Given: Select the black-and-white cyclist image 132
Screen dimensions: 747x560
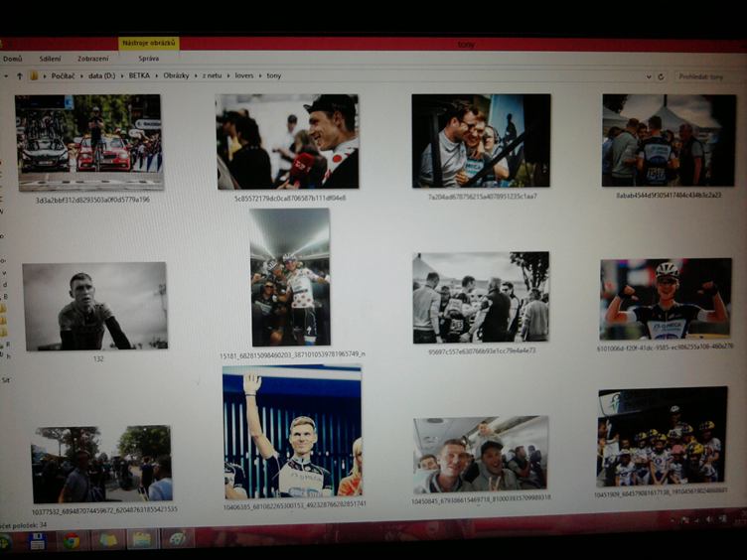Looking at the screenshot, I should [x=95, y=306].
